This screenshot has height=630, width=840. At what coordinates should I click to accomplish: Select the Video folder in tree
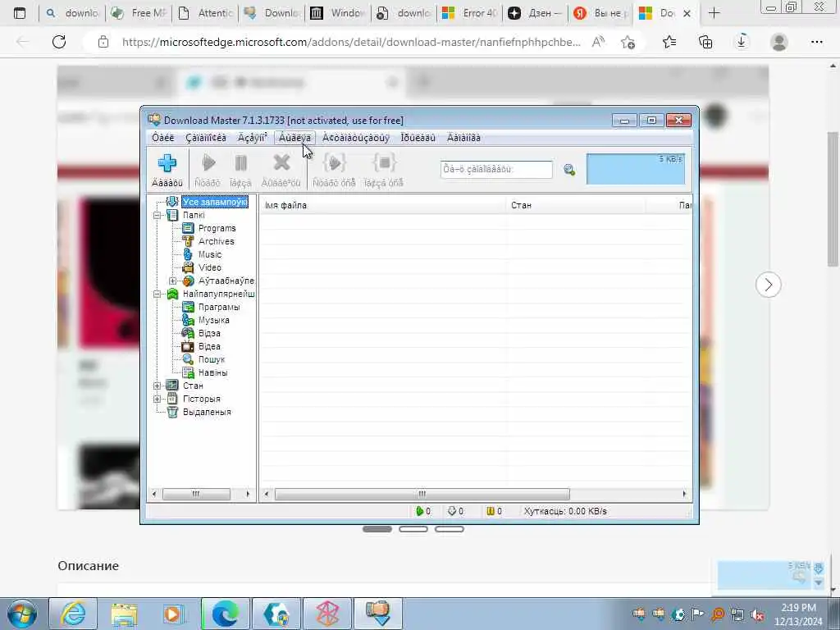209,268
